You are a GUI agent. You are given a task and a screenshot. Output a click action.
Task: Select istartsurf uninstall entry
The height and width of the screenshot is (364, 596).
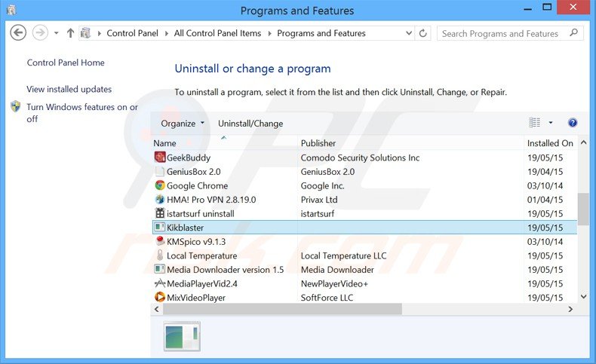(x=201, y=214)
